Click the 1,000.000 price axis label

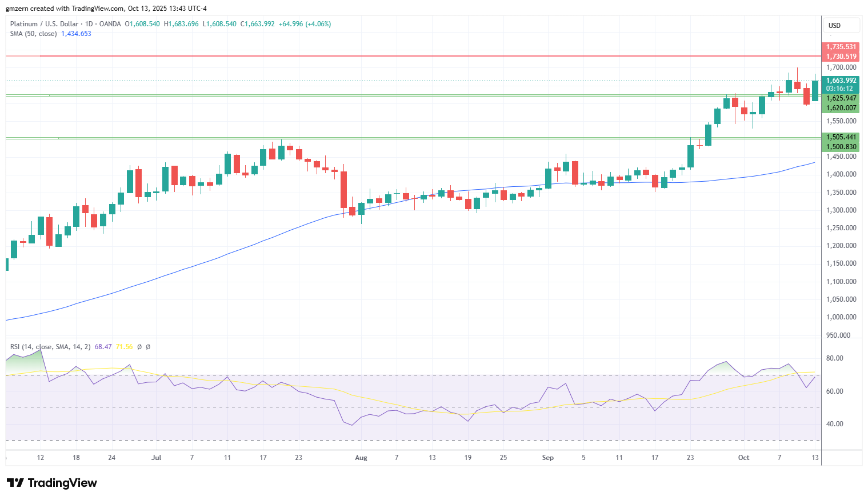tap(841, 317)
